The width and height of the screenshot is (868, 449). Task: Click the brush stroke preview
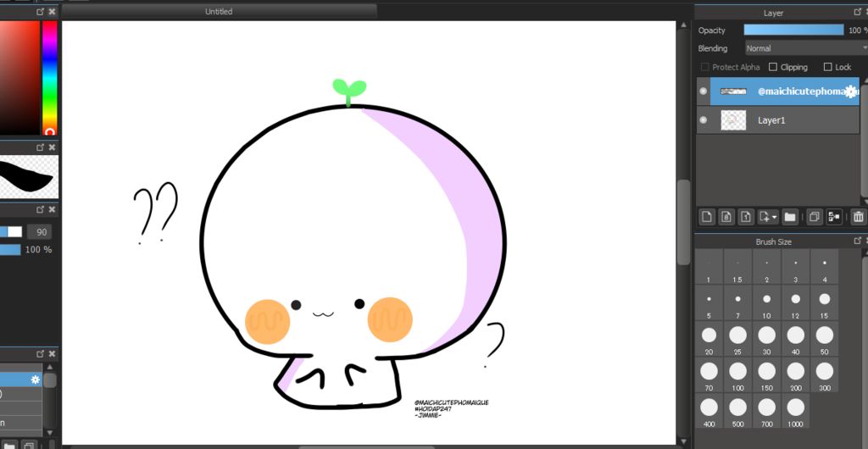tap(29, 177)
